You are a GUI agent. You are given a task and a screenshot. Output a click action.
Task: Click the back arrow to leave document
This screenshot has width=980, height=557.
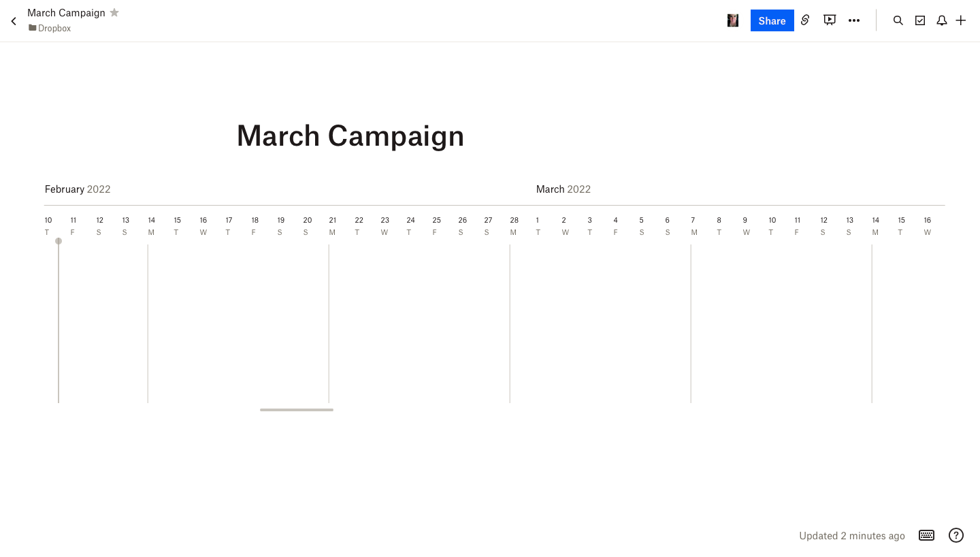pos(14,21)
